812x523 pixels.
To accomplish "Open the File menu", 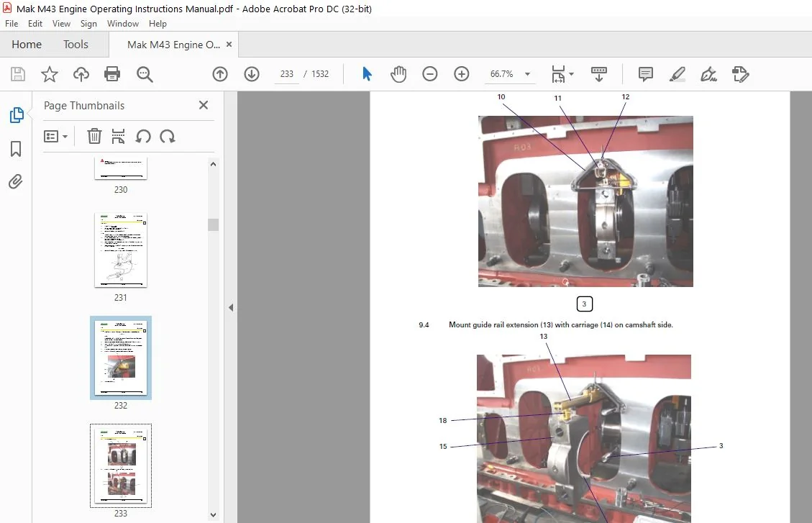I will (x=12, y=23).
